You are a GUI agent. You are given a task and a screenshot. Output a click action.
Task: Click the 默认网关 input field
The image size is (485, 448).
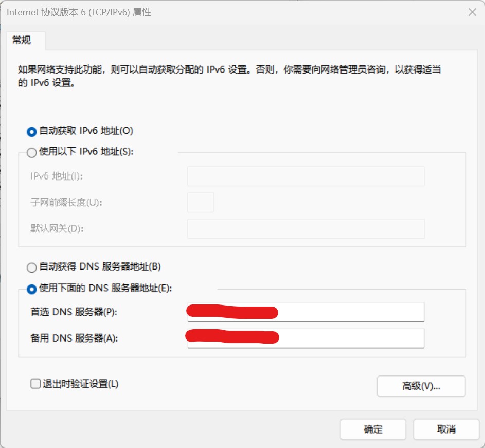[306, 229]
